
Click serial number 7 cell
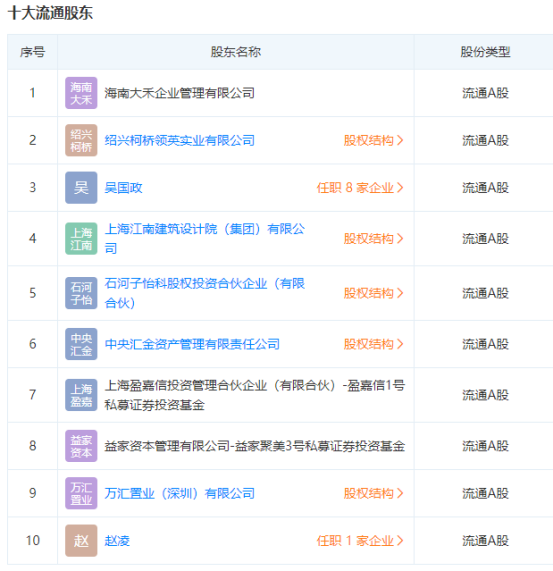pos(32,395)
